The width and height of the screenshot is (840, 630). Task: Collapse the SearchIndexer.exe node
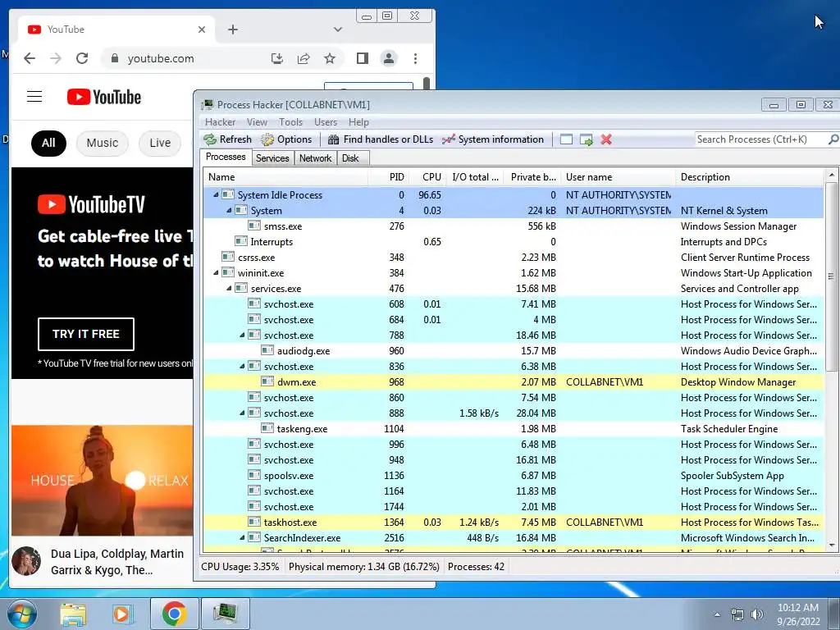click(242, 538)
